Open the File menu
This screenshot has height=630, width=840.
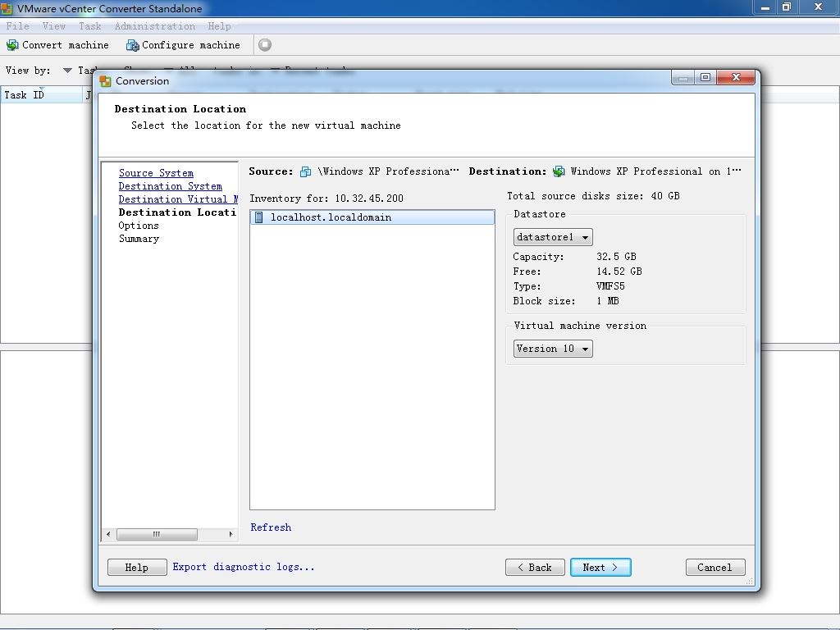18,25
